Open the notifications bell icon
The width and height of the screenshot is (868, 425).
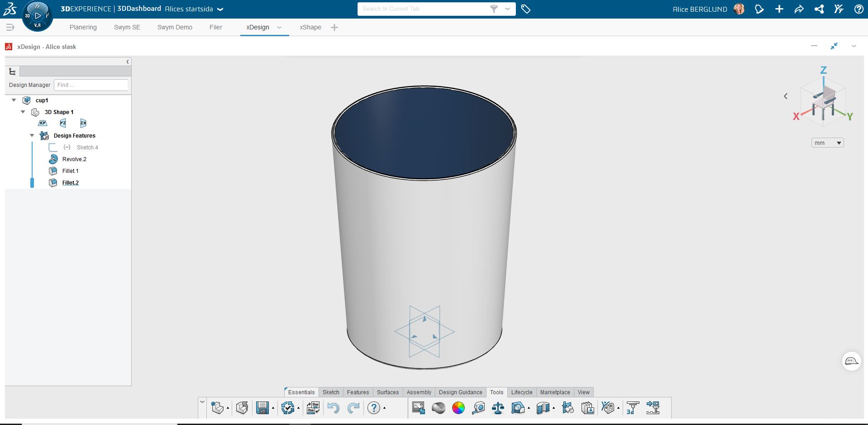[759, 9]
